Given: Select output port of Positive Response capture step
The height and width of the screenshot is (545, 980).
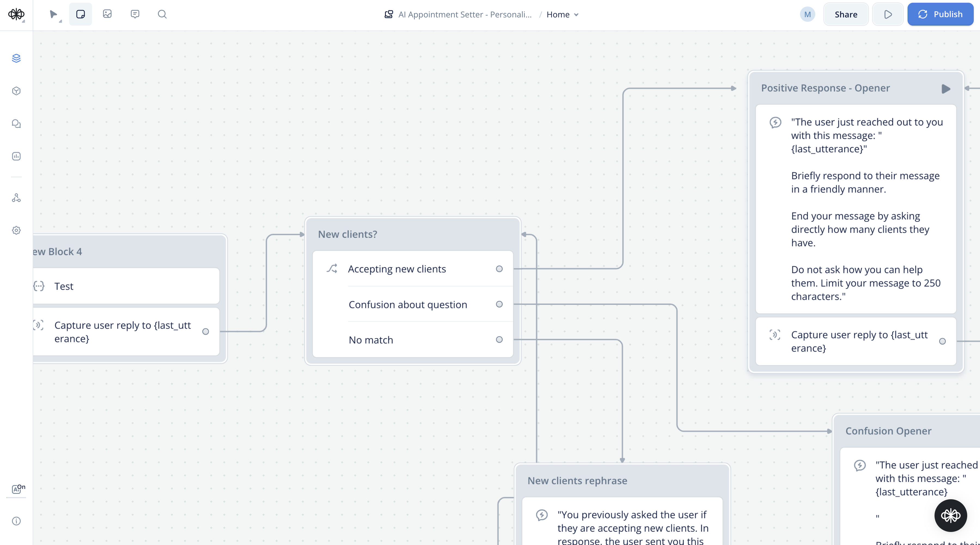Looking at the screenshot, I should (942, 341).
